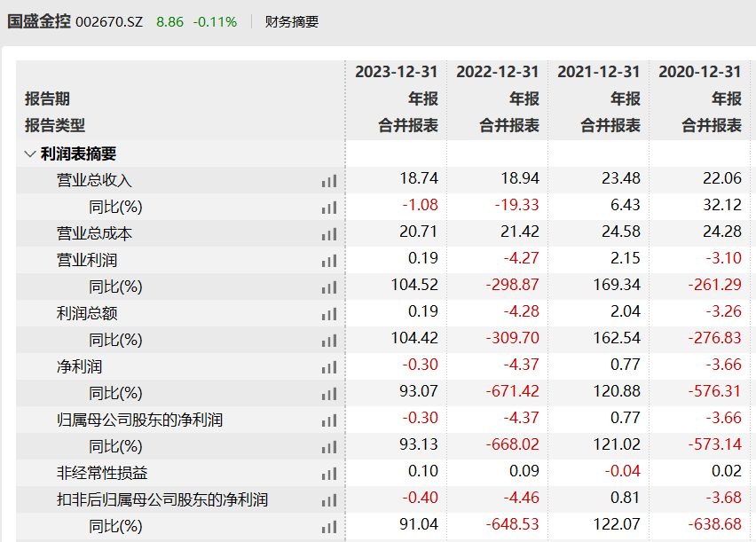Open the chart icon beside 净利润
The image size is (756, 542).
(x=328, y=366)
